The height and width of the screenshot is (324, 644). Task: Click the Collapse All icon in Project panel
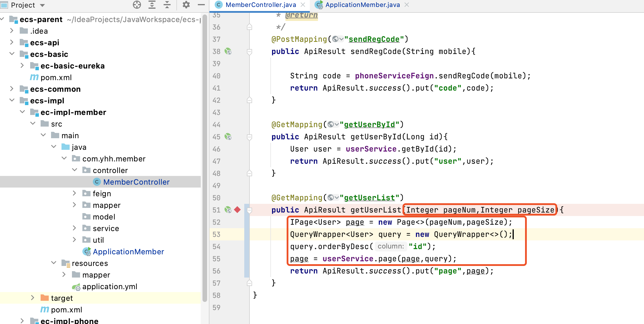(167, 5)
